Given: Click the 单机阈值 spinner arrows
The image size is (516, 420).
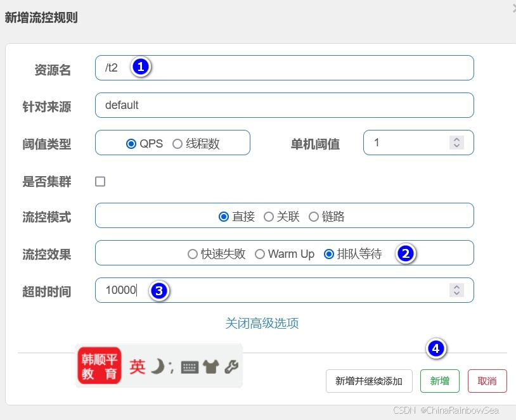Looking at the screenshot, I should 457,143.
